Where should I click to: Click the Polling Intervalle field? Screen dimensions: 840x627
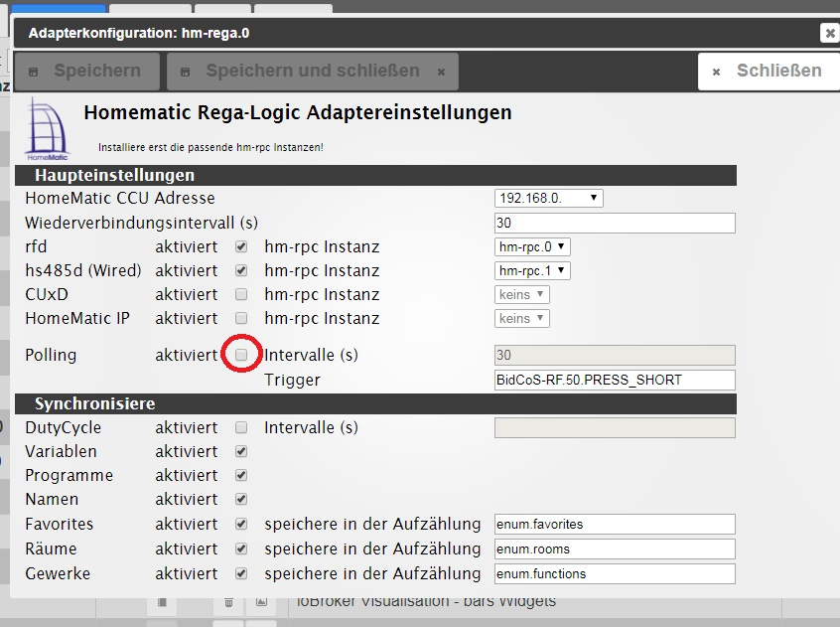615,356
